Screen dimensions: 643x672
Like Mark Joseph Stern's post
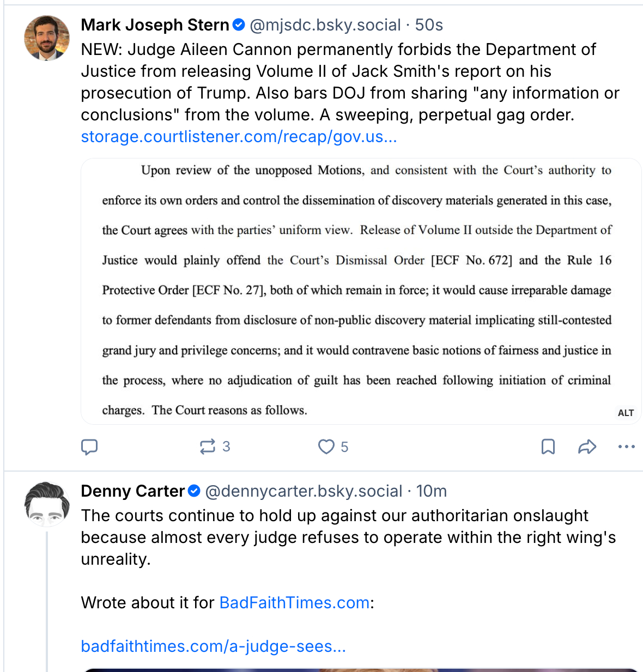326,447
